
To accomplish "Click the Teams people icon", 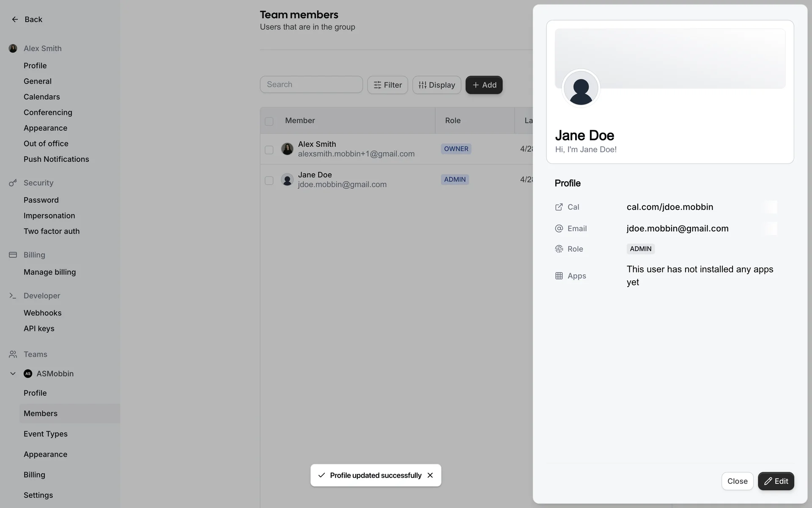I will point(13,354).
